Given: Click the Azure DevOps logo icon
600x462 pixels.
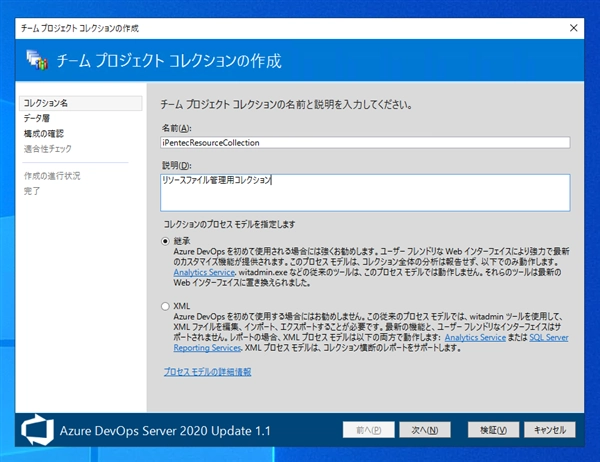Looking at the screenshot, I should [x=37, y=430].
